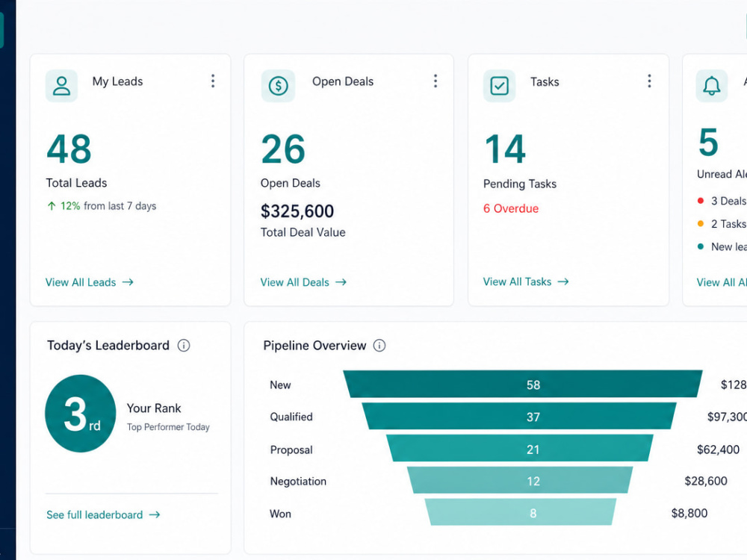Click the Pending Tasks label
This screenshot has height=560, width=747.
click(x=520, y=184)
